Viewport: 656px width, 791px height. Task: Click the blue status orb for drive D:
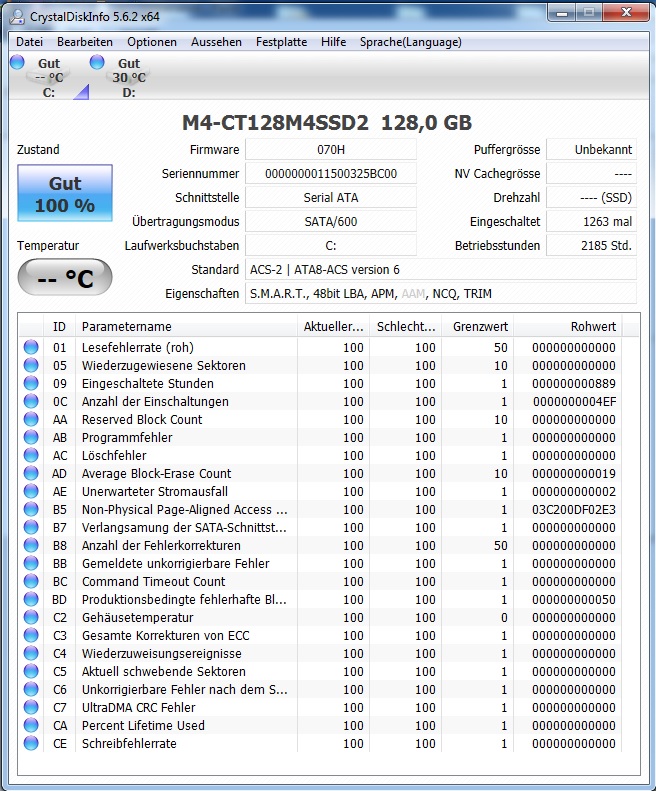[x=97, y=62]
